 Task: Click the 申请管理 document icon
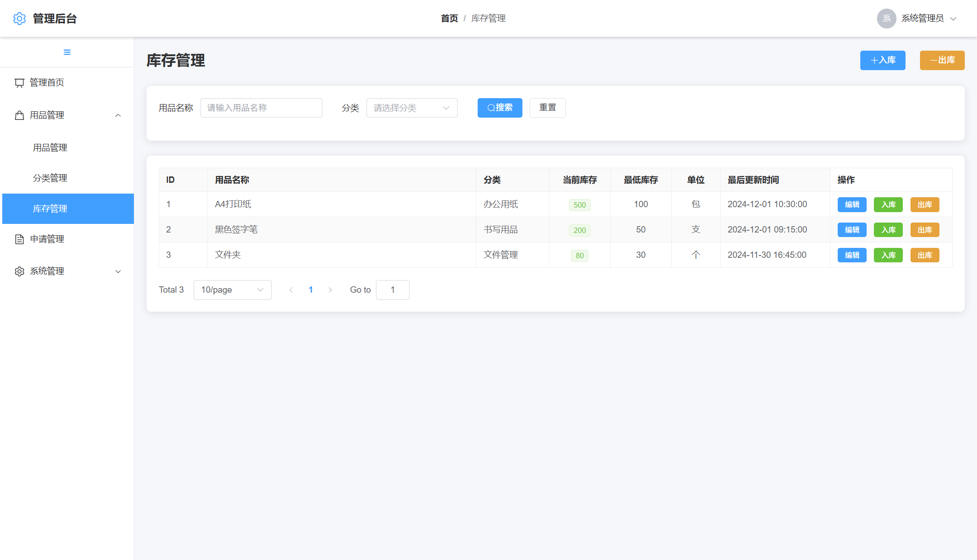[19, 239]
